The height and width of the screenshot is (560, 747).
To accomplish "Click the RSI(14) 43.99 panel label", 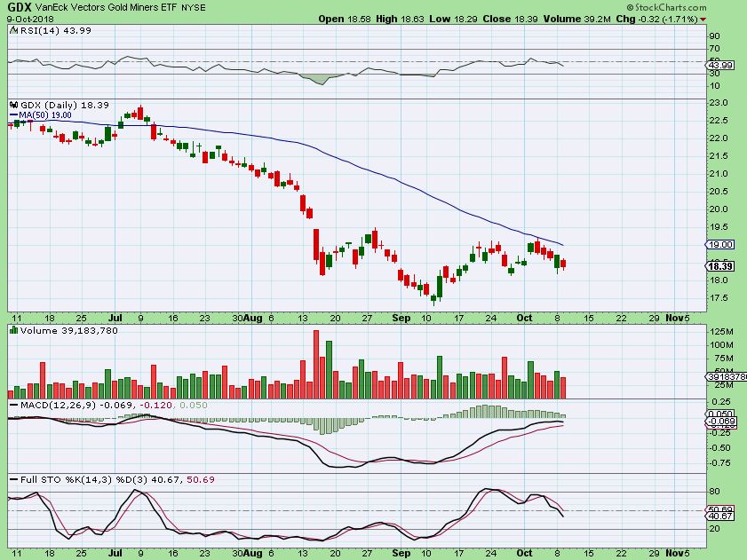I will (x=55, y=30).
